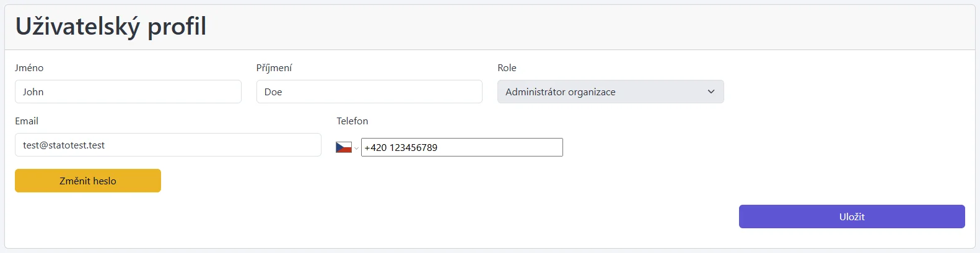Open the phone country code arrow

coord(356,148)
